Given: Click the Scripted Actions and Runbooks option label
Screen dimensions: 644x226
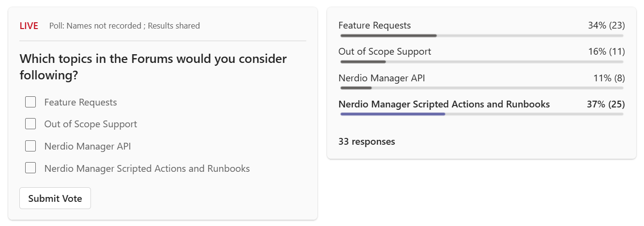Looking at the screenshot, I should coord(147,168).
